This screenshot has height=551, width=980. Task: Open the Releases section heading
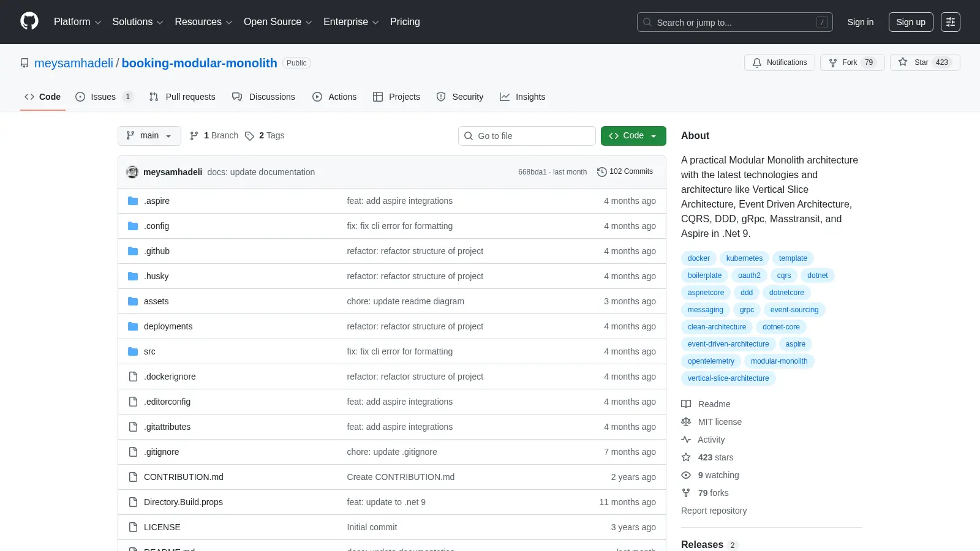[x=702, y=544]
